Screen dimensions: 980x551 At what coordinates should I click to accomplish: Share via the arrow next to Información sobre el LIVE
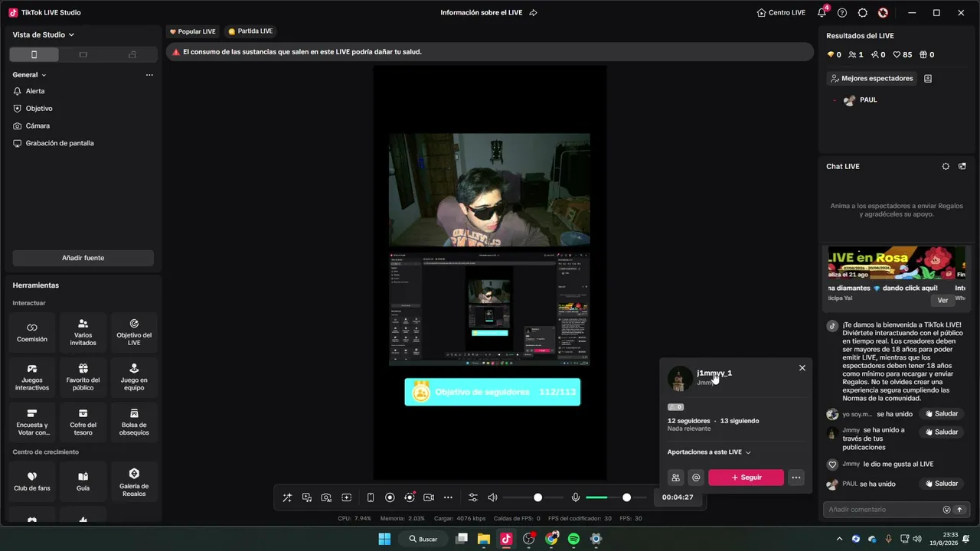point(534,12)
